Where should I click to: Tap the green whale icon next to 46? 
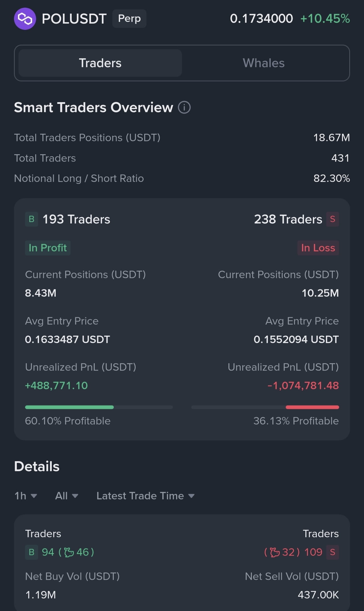click(69, 552)
